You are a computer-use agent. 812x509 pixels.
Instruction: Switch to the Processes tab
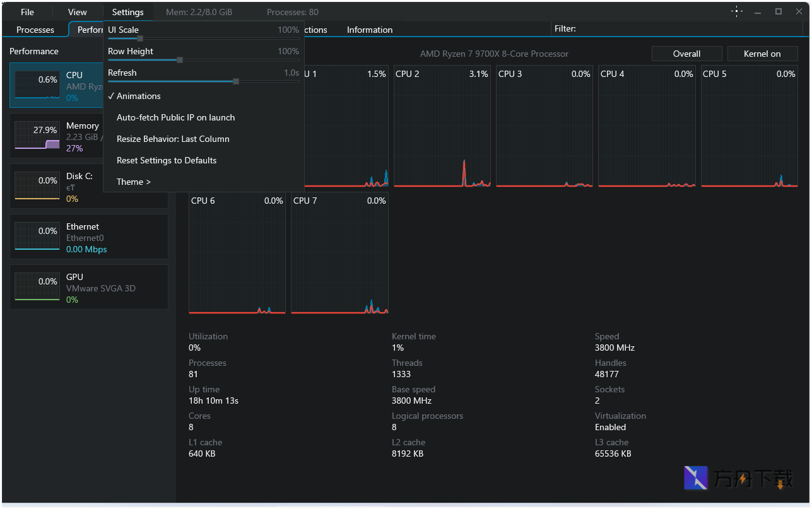pos(35,30)
